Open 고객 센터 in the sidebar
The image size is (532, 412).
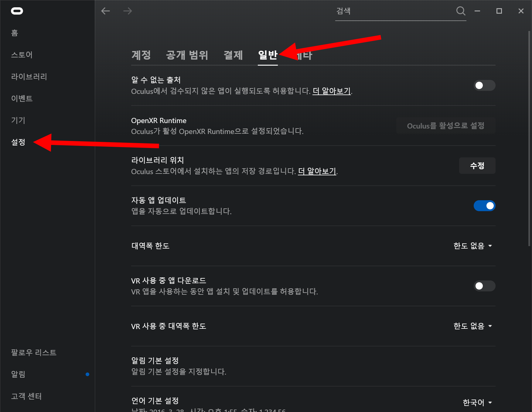(26, 396)
